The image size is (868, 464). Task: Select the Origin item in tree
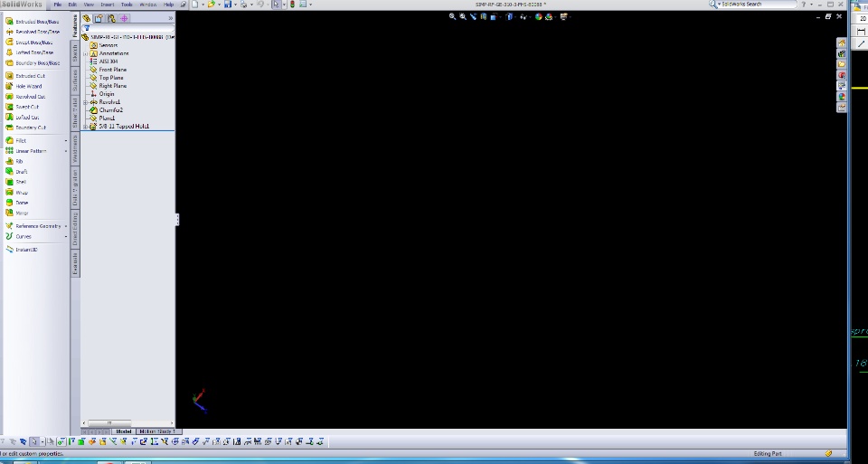[102, 94]
